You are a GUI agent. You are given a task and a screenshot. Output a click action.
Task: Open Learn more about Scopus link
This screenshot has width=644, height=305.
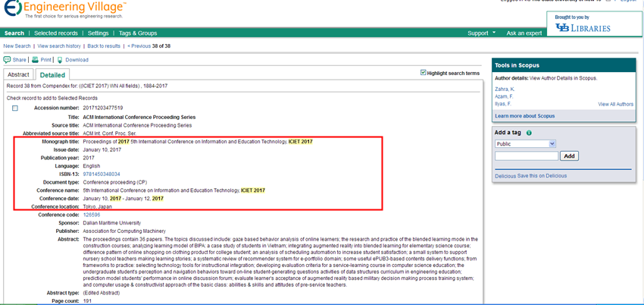click(525, 116)
